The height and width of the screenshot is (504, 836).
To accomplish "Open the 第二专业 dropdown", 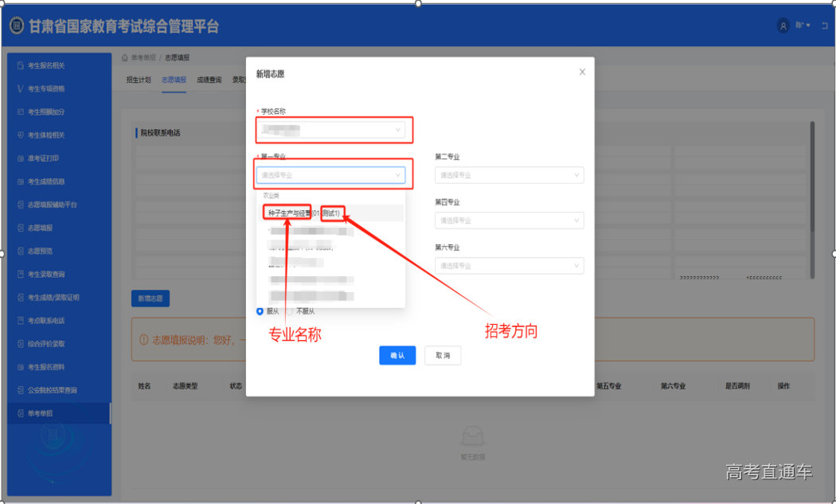I will click(509, 175).
